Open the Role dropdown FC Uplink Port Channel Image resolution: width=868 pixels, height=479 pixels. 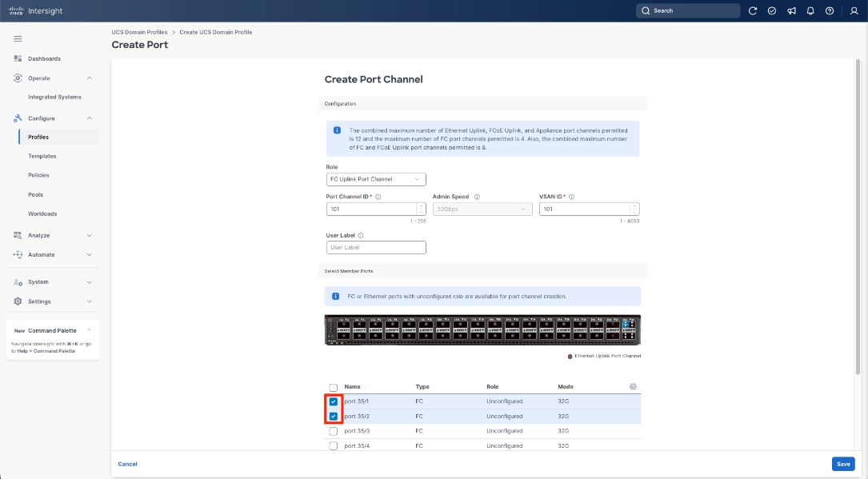(376, 179)
